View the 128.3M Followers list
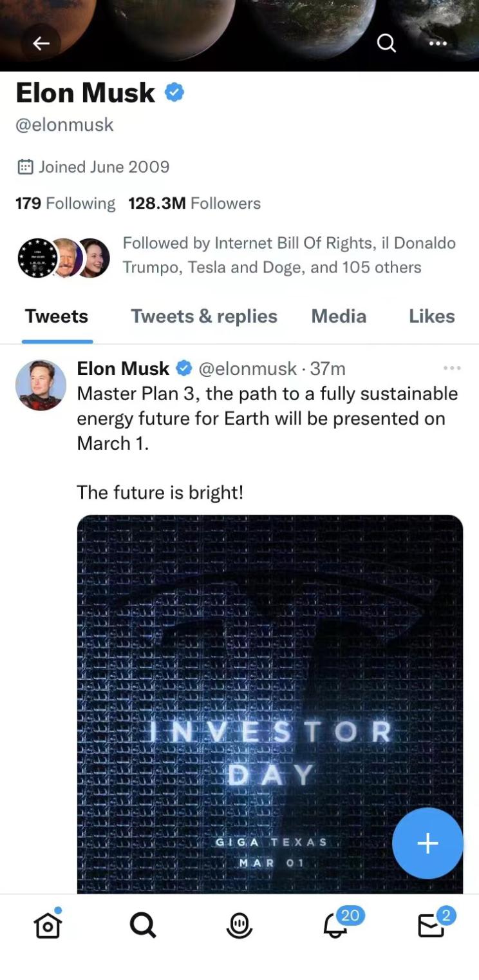 (x=194, y=204)
